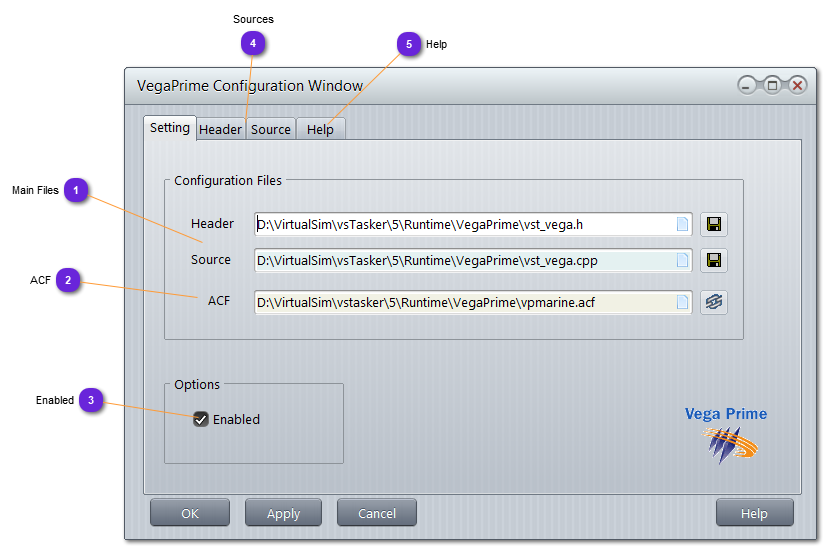826x549 pixels.
Task: Click the save icon beside the Header path
Action: 713,225
